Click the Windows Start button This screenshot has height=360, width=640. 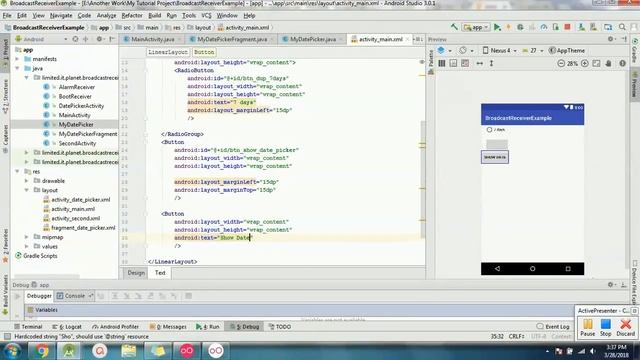12,351
